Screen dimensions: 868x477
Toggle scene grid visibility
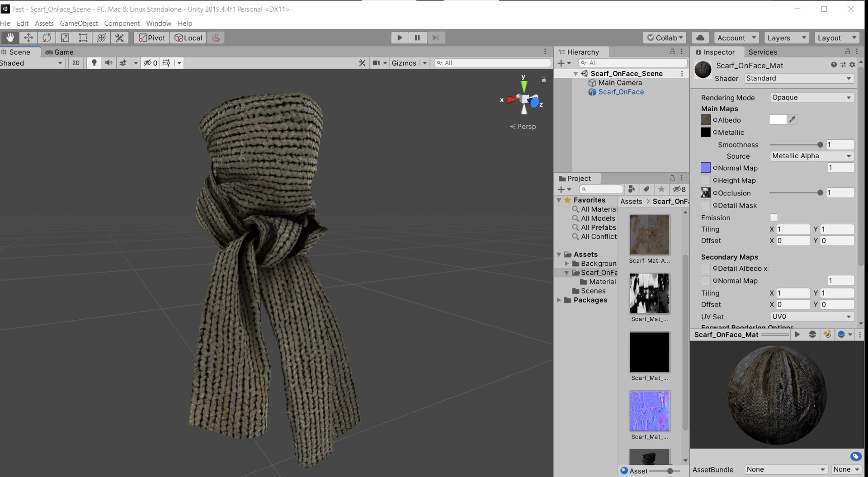click(167, 63)
